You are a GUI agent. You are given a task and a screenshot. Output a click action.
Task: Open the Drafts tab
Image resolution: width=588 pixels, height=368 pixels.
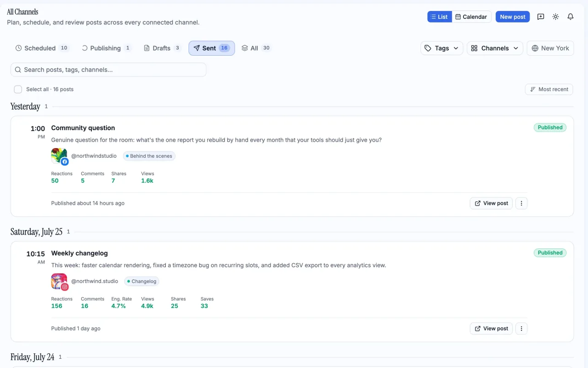pos(163,48)
